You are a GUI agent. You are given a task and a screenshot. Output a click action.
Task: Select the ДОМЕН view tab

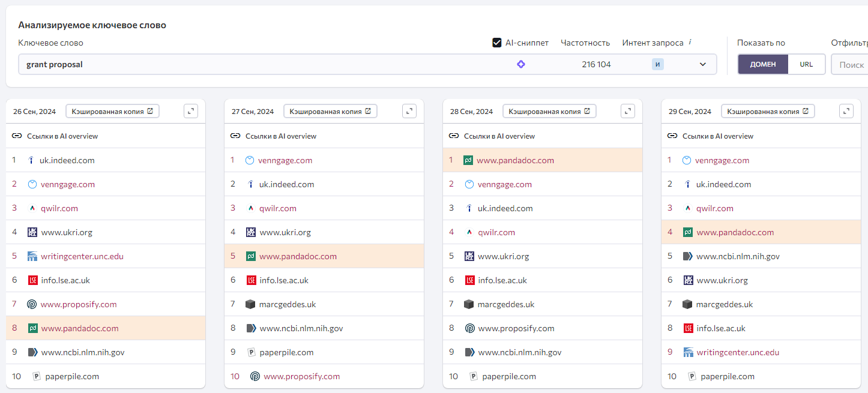[x=763, y=64]
